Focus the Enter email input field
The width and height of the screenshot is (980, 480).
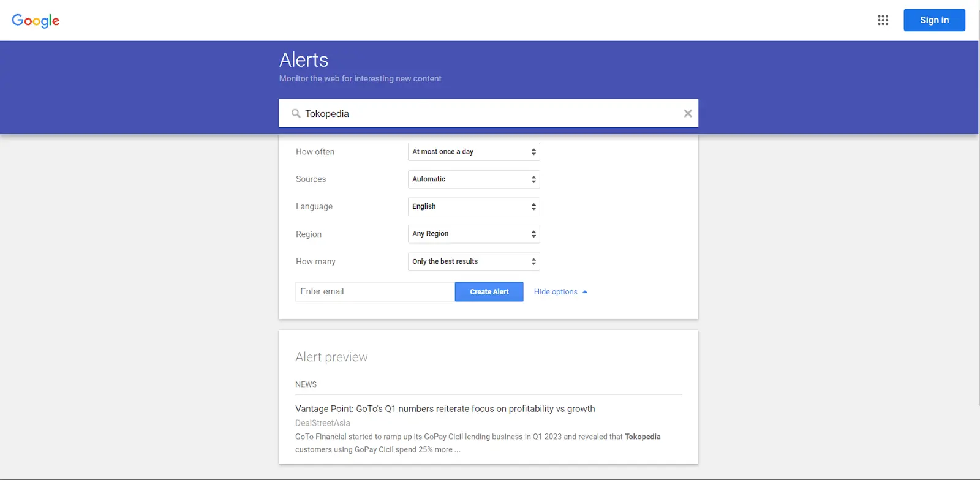coord(374,292)
